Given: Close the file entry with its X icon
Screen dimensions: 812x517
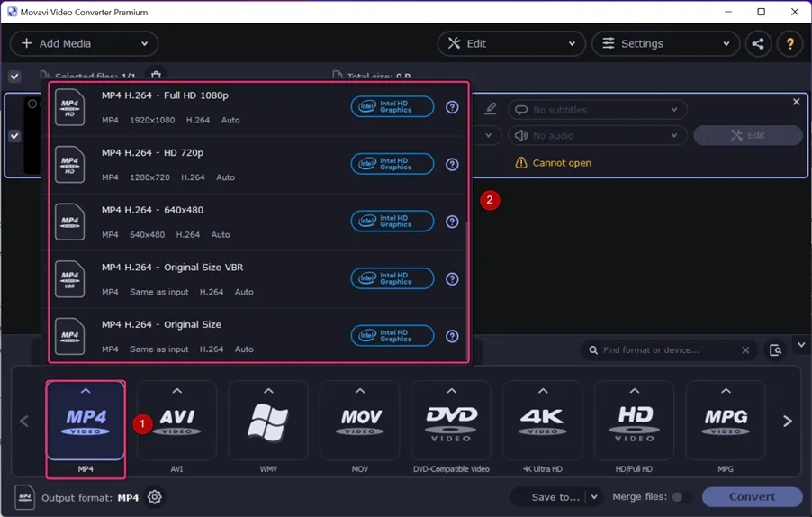Looking at the screenshot, I should (x=797, y=102).
